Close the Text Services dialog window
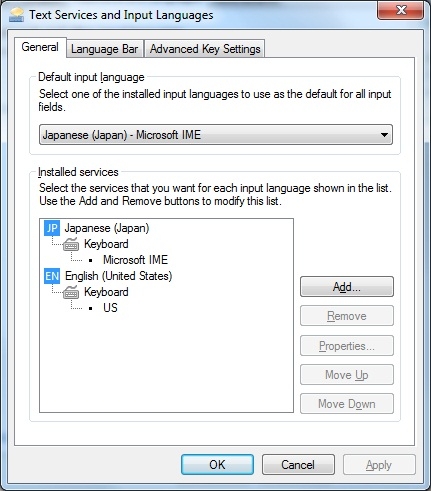Viewport: 431px width, 491px height. (401, 10)
